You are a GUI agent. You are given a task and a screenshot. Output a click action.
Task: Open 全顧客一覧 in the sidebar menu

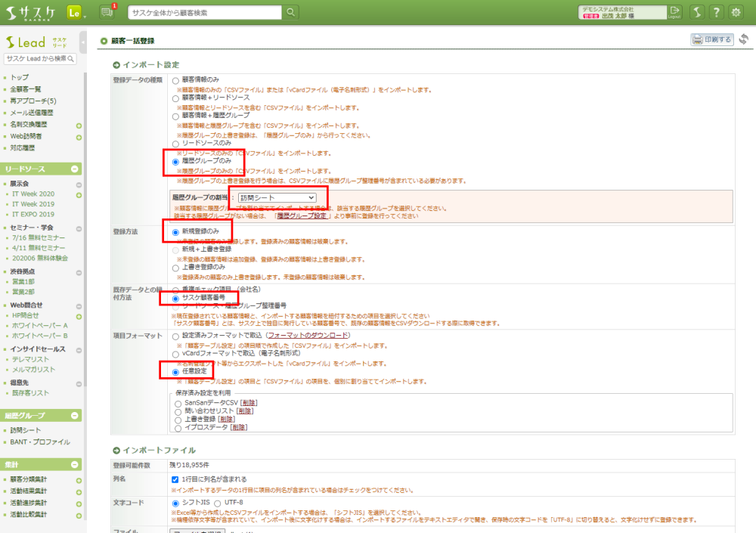(x=26, y=89)
